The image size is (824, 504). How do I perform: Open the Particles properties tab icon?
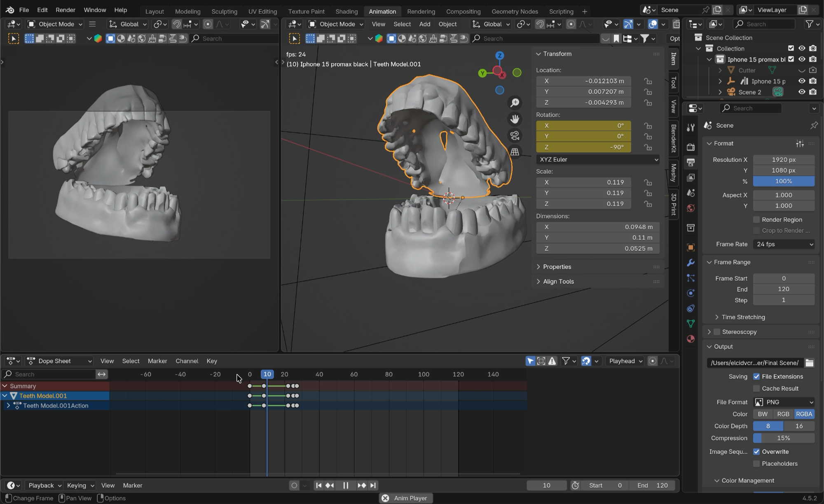click(x=691, y=278)
